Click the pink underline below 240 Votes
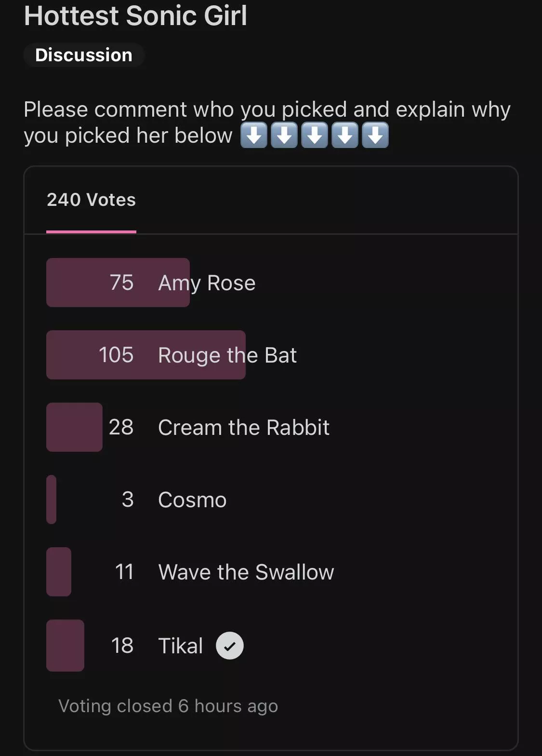This screenshot has width=542, height=756. pos(92,232)
